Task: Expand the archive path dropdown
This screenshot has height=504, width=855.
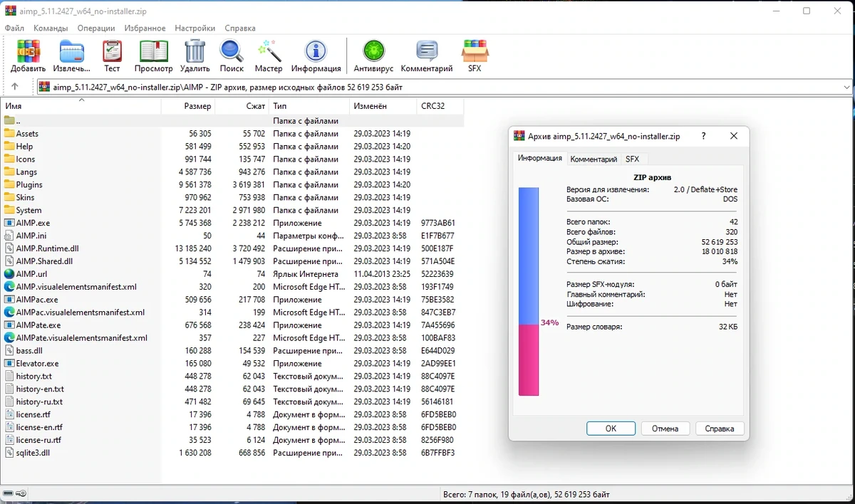Action: pyautogui.click(x=846, y=87)
